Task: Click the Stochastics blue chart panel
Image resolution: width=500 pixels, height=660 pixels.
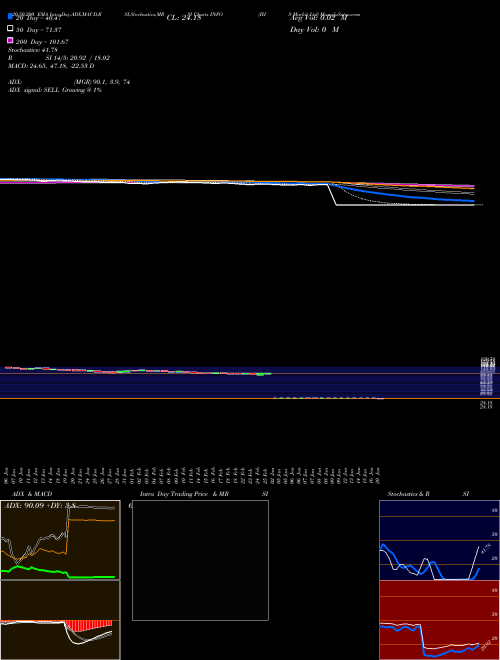Action: click(x=439, y=540)
